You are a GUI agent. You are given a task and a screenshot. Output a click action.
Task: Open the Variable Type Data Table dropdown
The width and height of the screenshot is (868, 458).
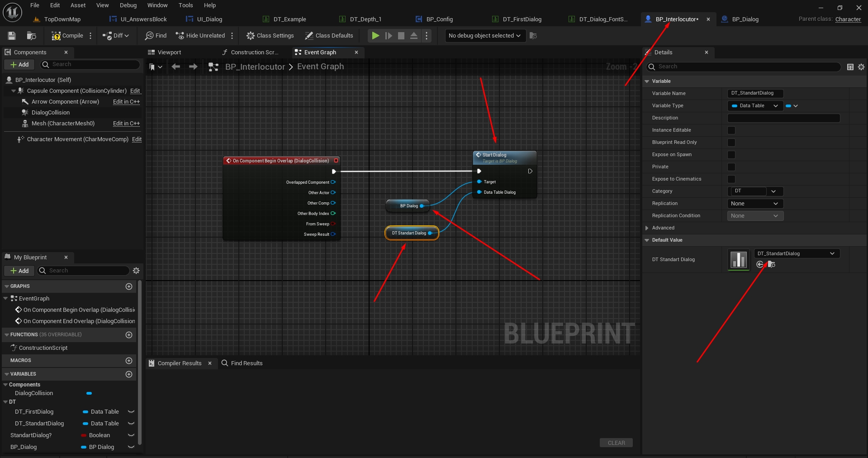754,106
